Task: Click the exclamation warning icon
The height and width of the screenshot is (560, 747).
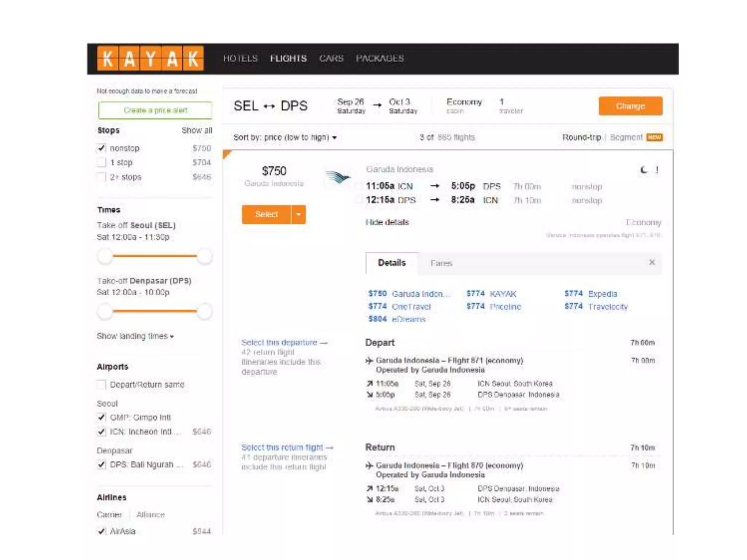Action: (657, 170)
